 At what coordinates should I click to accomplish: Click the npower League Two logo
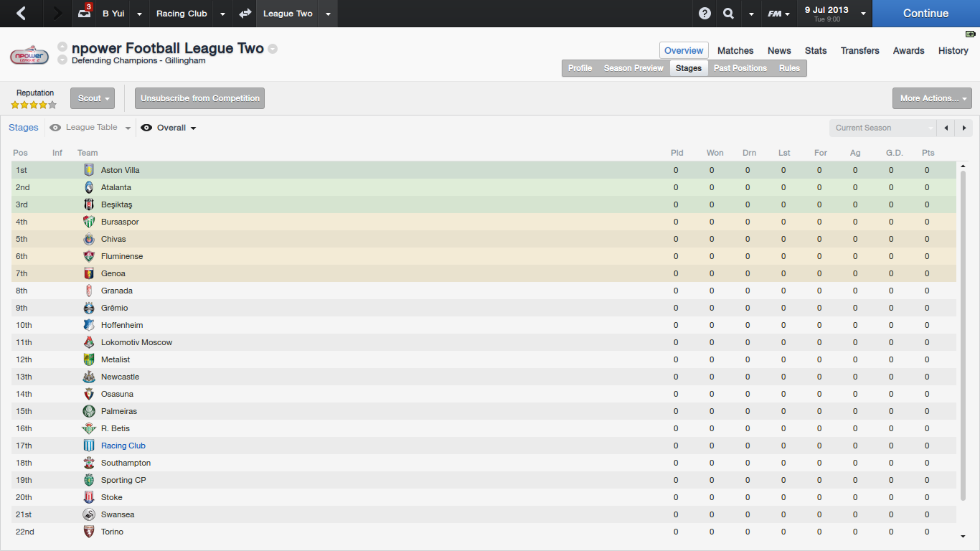coord(29,56)
